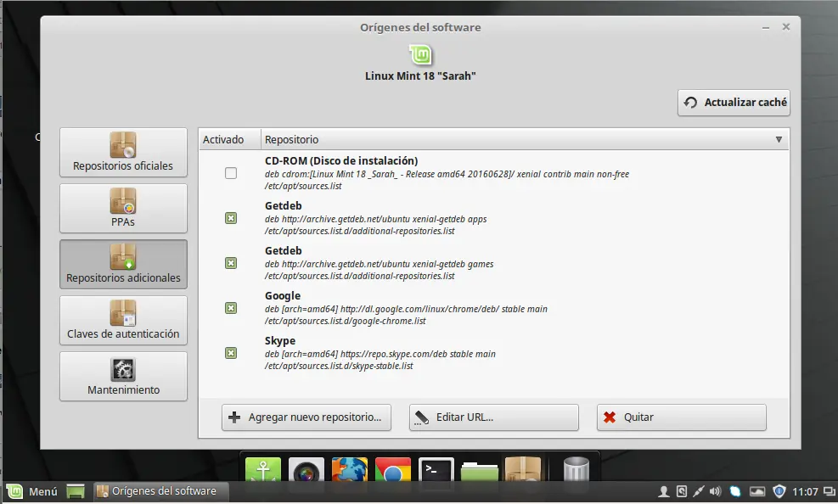
Task: Click the sort arrow in Repositorio header
Action: coord(779,139)
